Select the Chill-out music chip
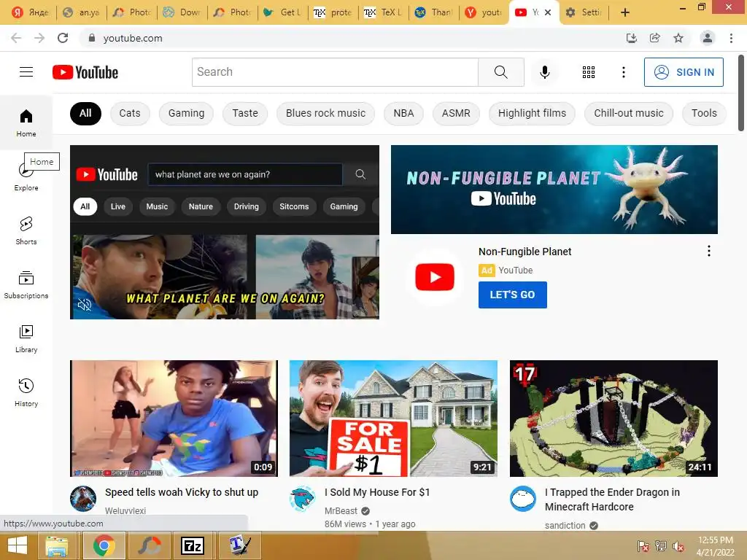The height and width of the screenshot is (560, 747). pyautogui.click(x=628, y=113)
